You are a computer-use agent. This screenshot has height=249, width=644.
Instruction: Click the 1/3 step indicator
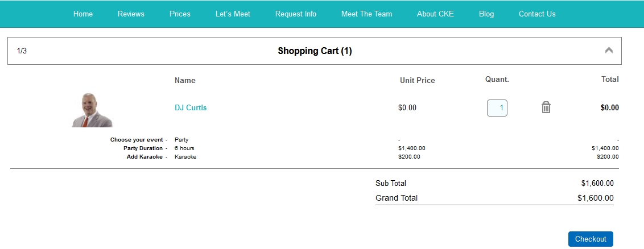pos(22,51)
